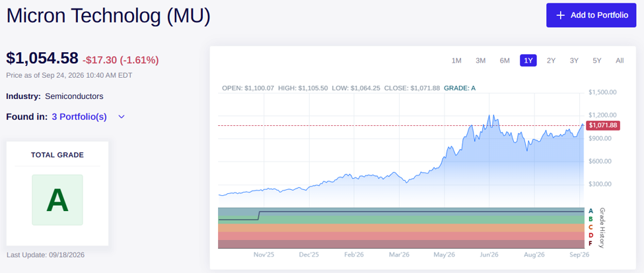Select the 1M time range

(456, 61)
